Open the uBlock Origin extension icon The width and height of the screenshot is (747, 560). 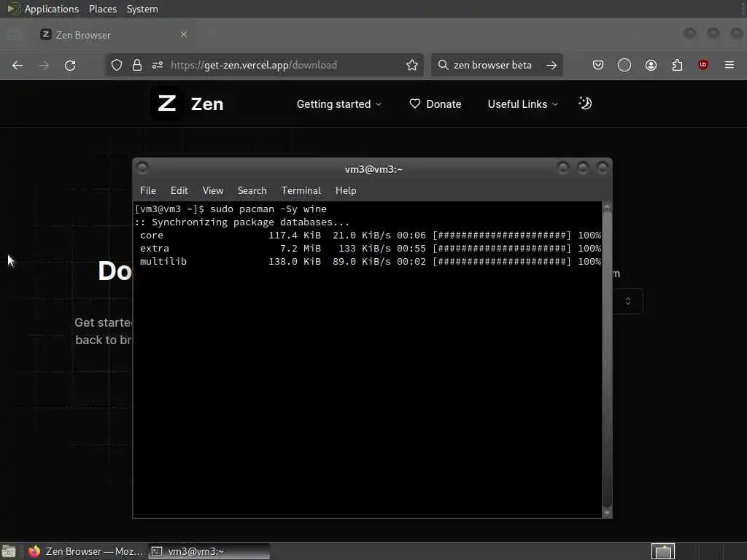pyautogui.click(x=703, y=65)
